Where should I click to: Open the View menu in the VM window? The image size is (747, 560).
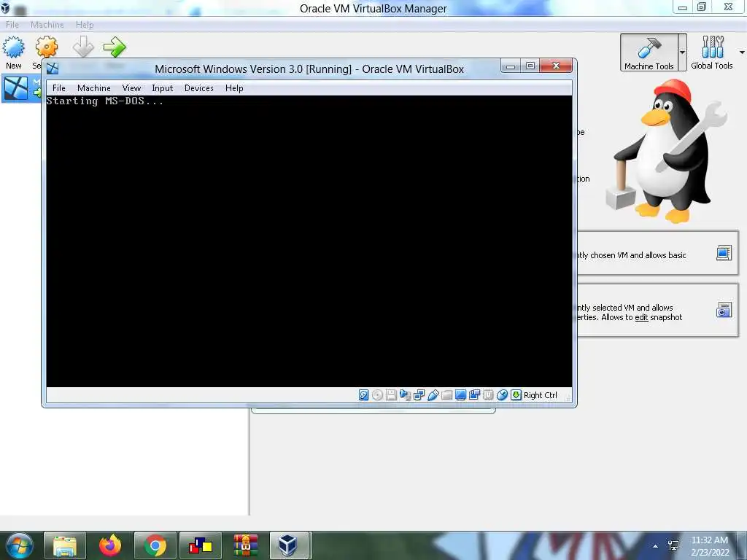click(131, 88)
